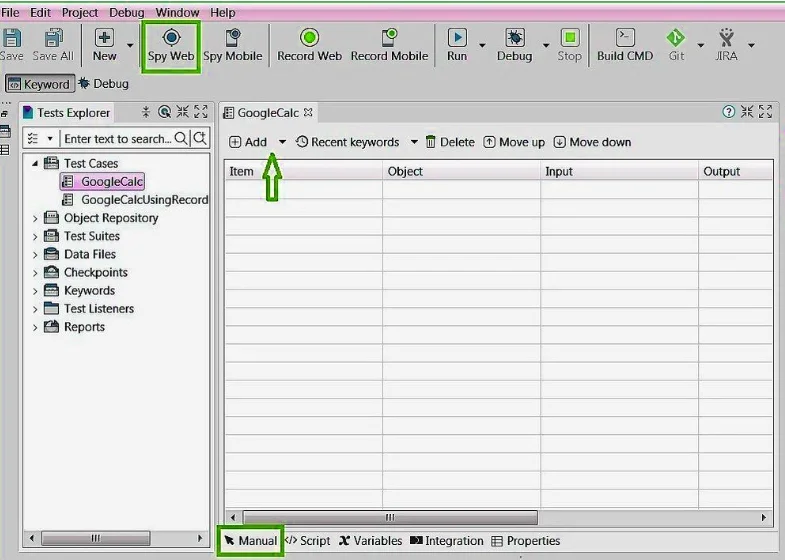785x560 pixels.
Task: Open Spy Mobile tool
Action: (232, 38)
